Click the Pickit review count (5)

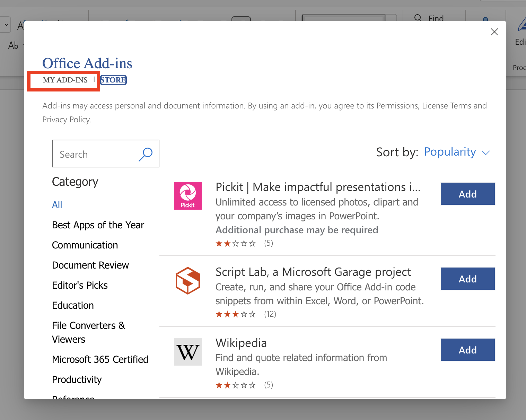pos(269,243)
